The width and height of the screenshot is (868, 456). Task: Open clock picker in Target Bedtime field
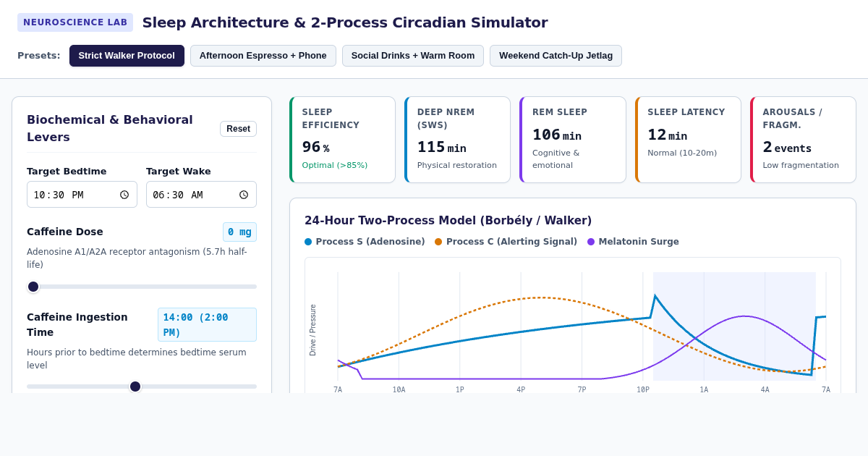point(124,195)
